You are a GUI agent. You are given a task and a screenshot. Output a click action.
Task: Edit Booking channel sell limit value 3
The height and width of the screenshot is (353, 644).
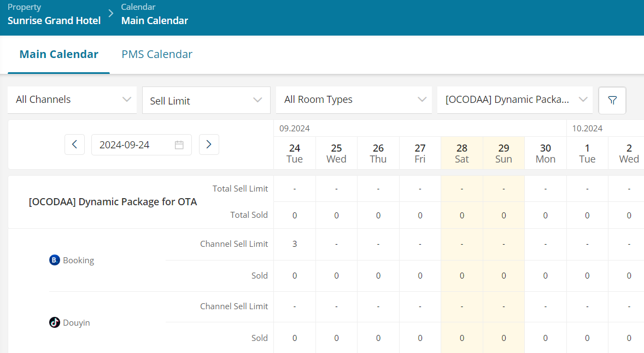(x=295, y=244)
